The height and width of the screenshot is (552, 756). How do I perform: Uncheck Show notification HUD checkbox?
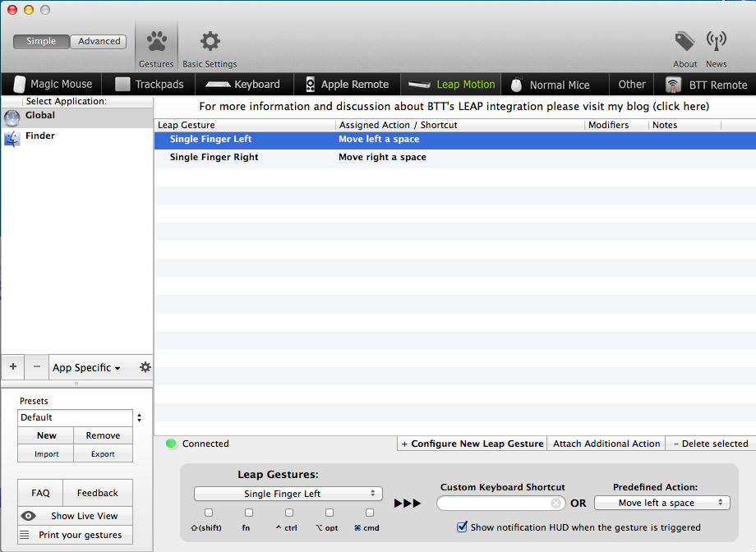point(462,527)
